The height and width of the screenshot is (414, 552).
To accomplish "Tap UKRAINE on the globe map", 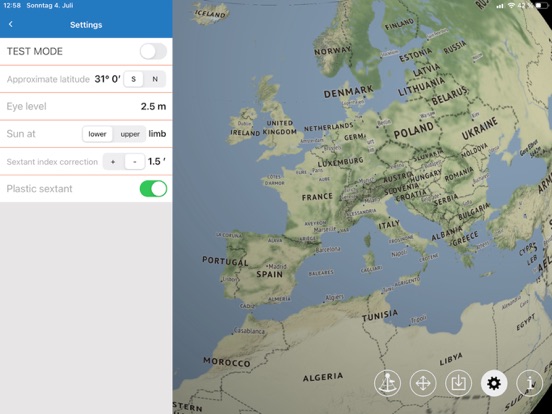I will pos(479,128).
